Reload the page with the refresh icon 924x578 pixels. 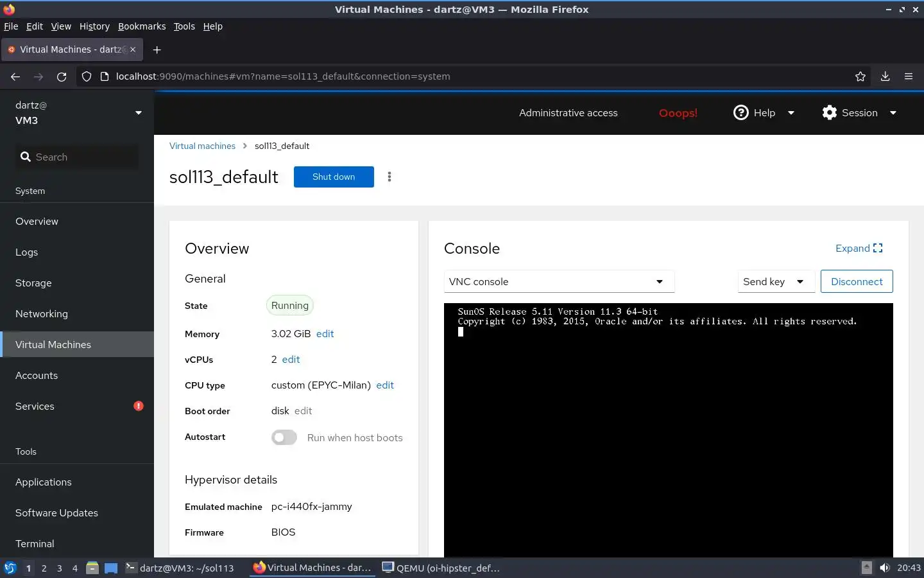(x=62, y=76)
